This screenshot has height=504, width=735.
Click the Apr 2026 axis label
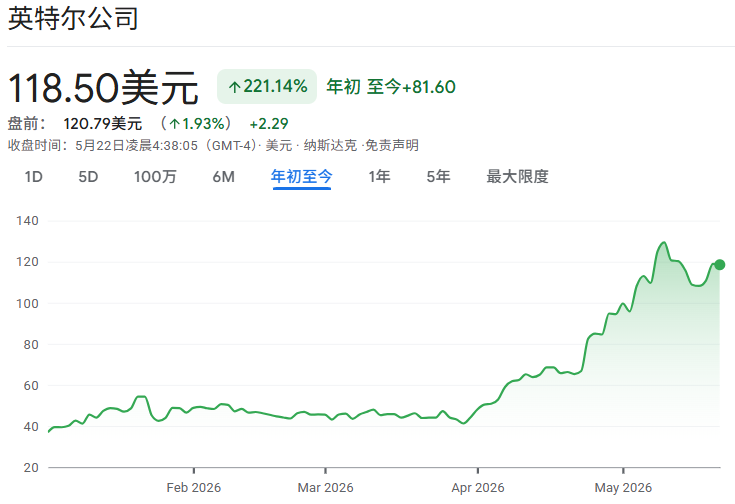click(478, 488)
